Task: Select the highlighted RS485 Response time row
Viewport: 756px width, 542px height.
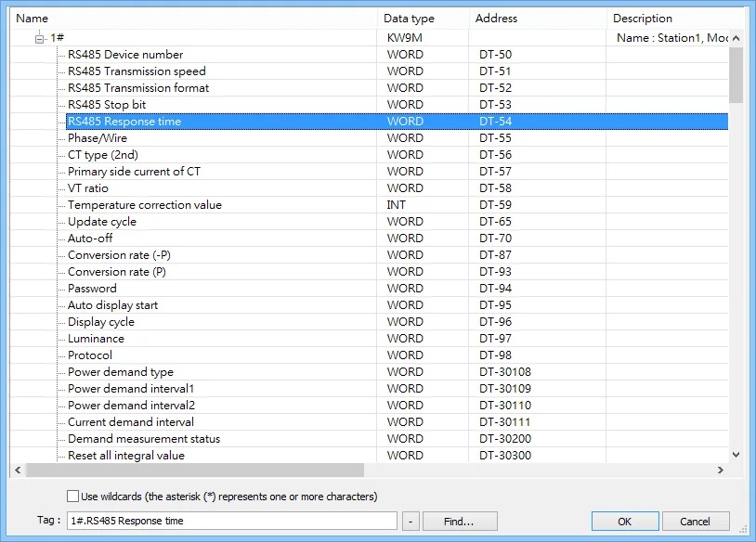Action: coord(397,122)
